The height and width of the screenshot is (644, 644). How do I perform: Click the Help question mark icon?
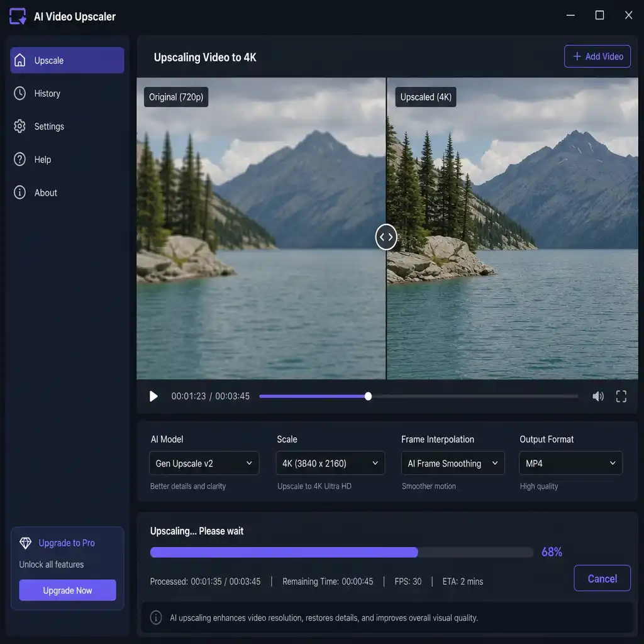[x=19, y=159]
